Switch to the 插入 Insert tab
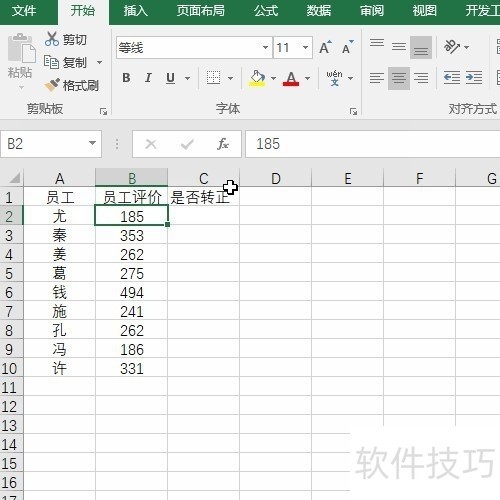The height and width of the screenshot is (500, 500). (x=135, y=11)
